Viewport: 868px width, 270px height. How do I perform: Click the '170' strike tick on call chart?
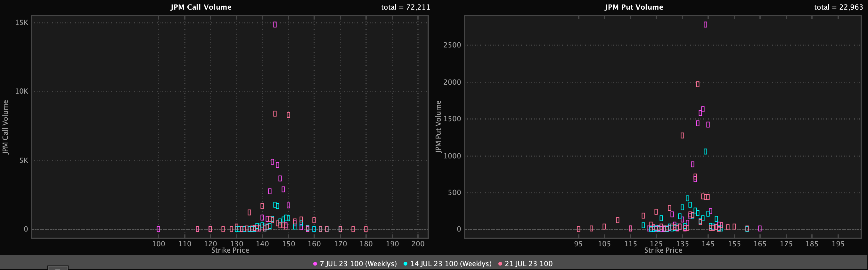(x=340, y=244)
